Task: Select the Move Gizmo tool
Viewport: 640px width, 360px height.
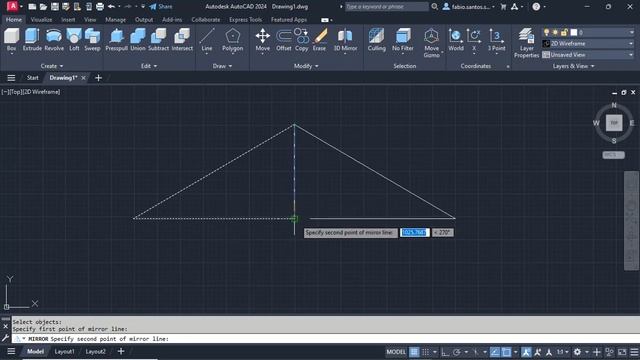Action: 431,42
